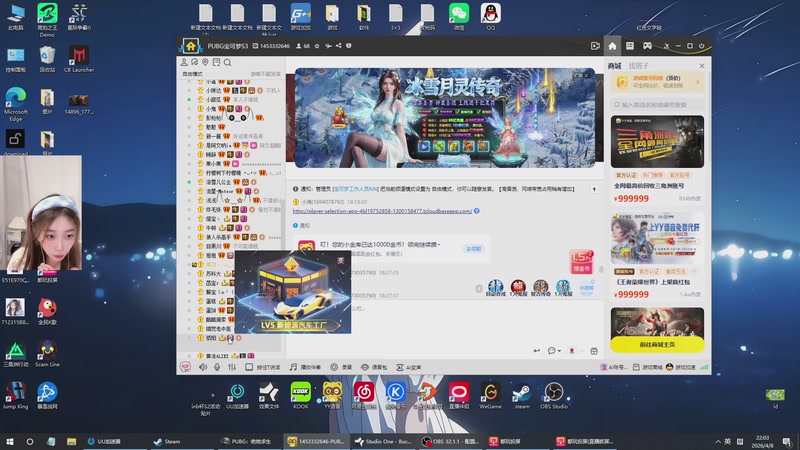Select the home icon in YY header
800x450 pixels.
612,46
